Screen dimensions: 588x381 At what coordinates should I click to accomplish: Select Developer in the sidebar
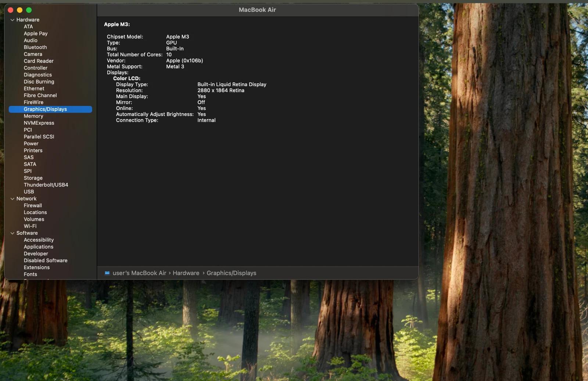36,254
